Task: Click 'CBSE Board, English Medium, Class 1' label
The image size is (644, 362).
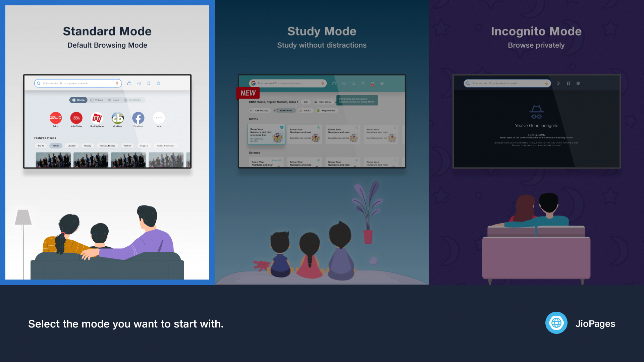Action: (273, 102)
